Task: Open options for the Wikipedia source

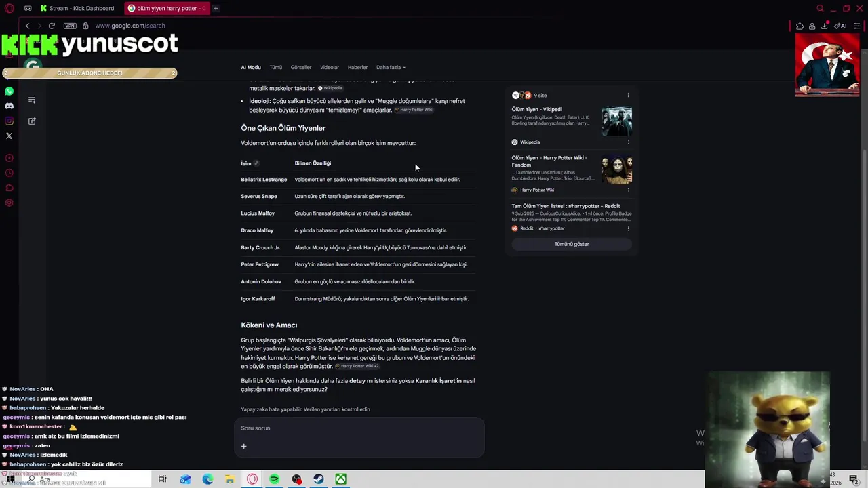Action: click(628, 142)
